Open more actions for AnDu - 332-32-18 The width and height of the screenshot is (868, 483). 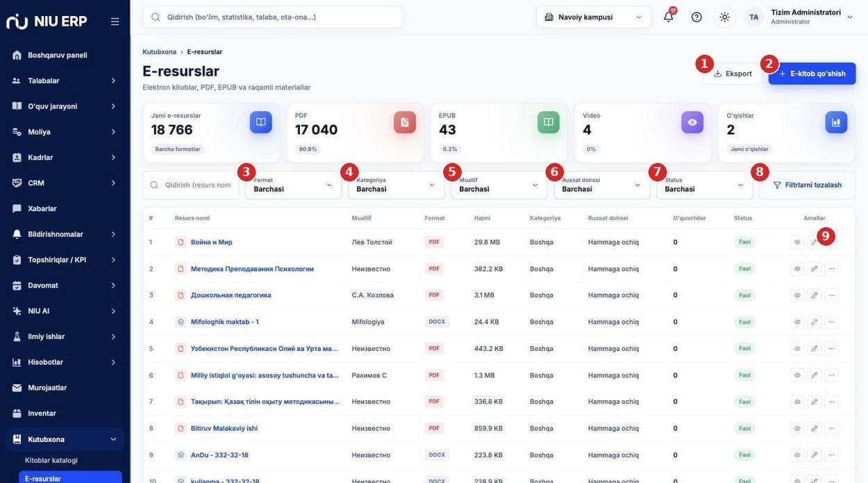pyautogui.click(x=831, y=455)
